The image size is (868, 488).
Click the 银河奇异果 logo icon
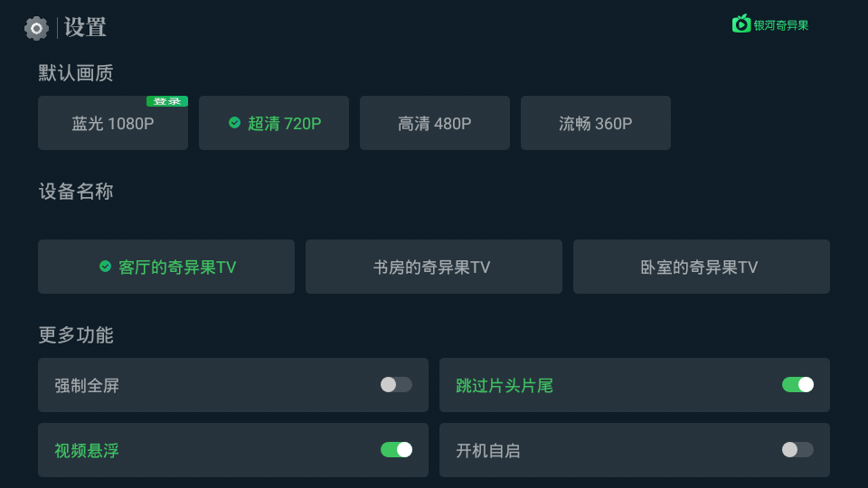(741, 24)
